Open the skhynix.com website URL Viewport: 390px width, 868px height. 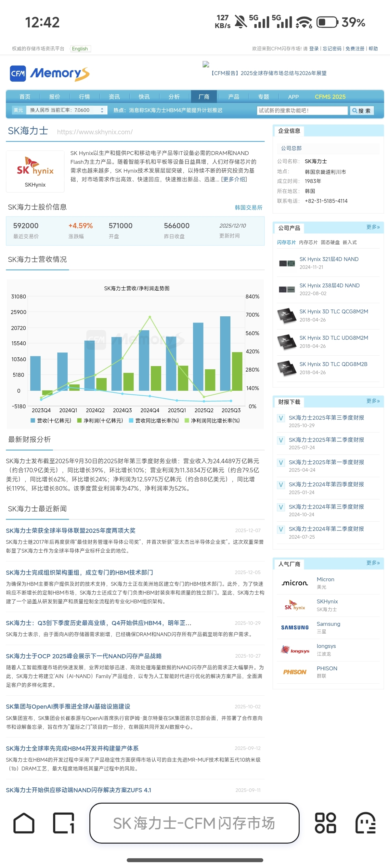point(95,132)
